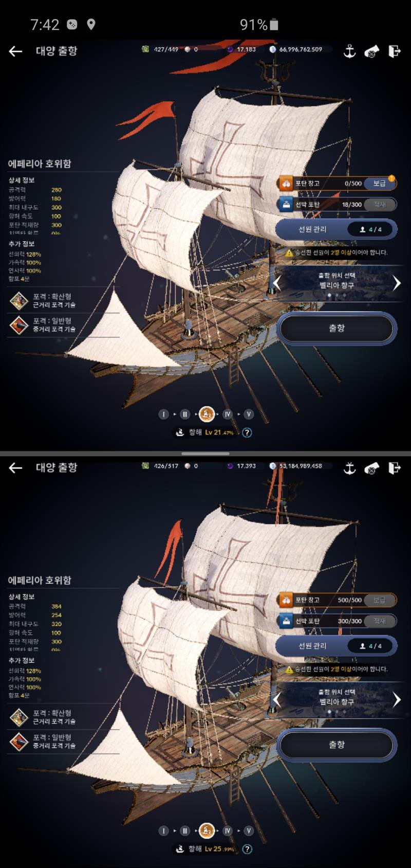Tap the anchor icon in top screen

[x=349, y=51]
